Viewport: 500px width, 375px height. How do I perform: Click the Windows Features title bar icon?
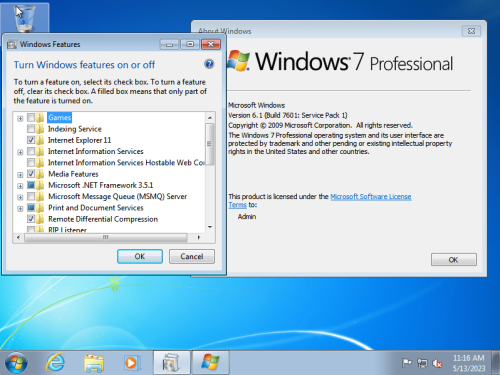point(12,44)
